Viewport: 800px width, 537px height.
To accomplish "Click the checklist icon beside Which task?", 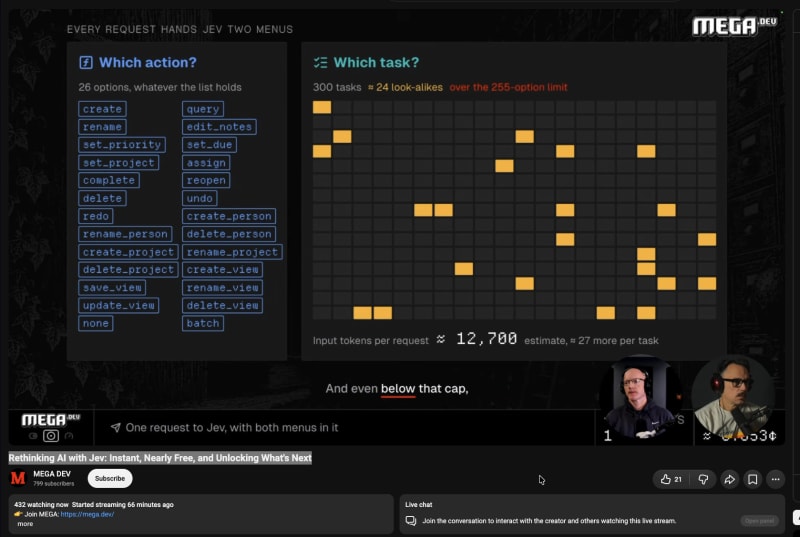I will [x=320, y=62].
